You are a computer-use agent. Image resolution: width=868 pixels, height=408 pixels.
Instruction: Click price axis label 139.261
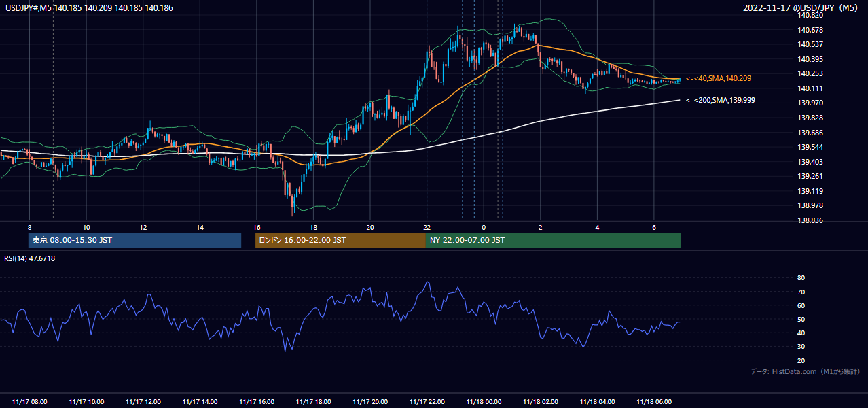(x=811, y=176)
